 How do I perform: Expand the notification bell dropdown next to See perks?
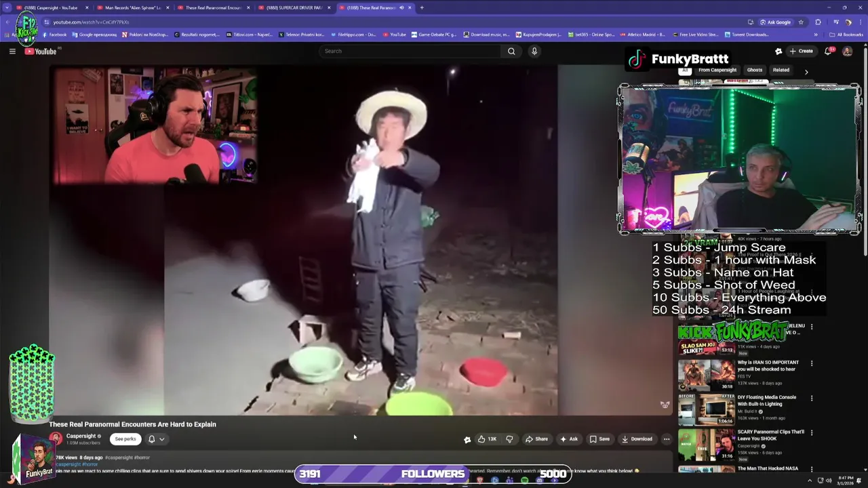click(156, 439)
